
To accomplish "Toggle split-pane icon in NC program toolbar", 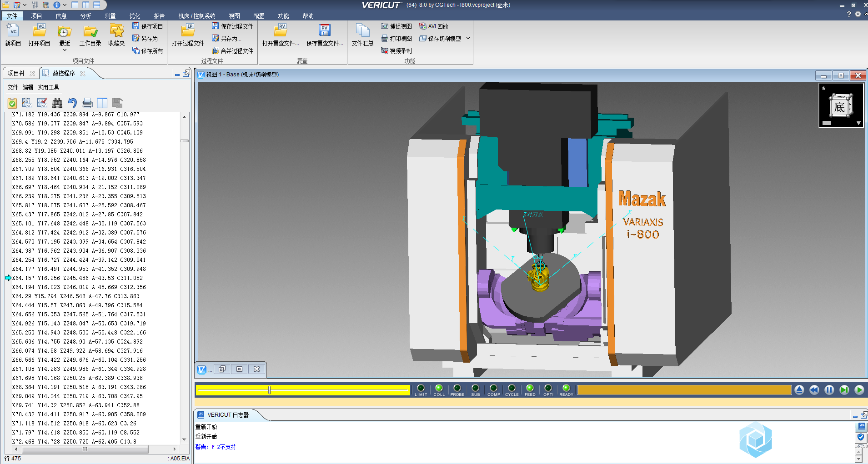I will [102, 103].
